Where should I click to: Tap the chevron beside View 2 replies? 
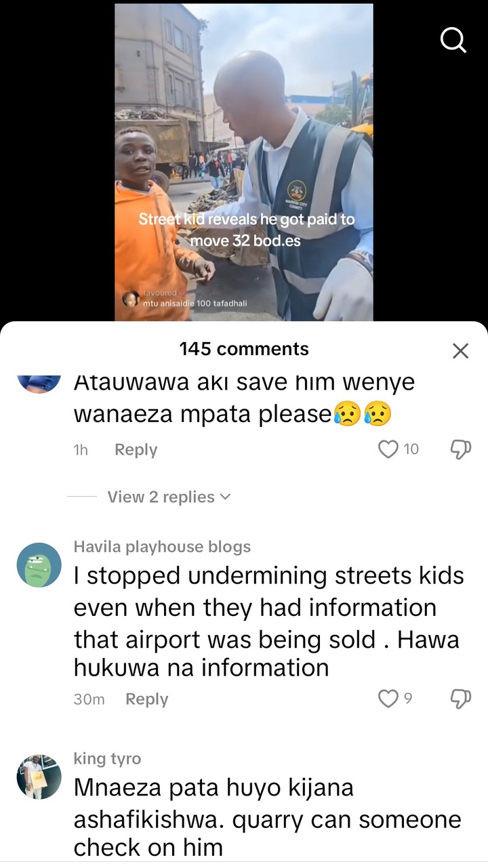[225, 497]
